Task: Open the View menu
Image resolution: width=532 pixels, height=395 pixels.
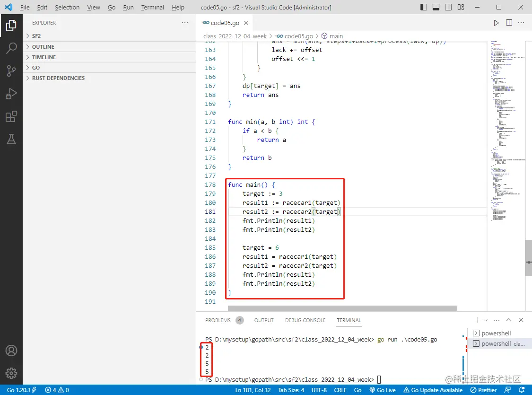Action: pos(93,7)
